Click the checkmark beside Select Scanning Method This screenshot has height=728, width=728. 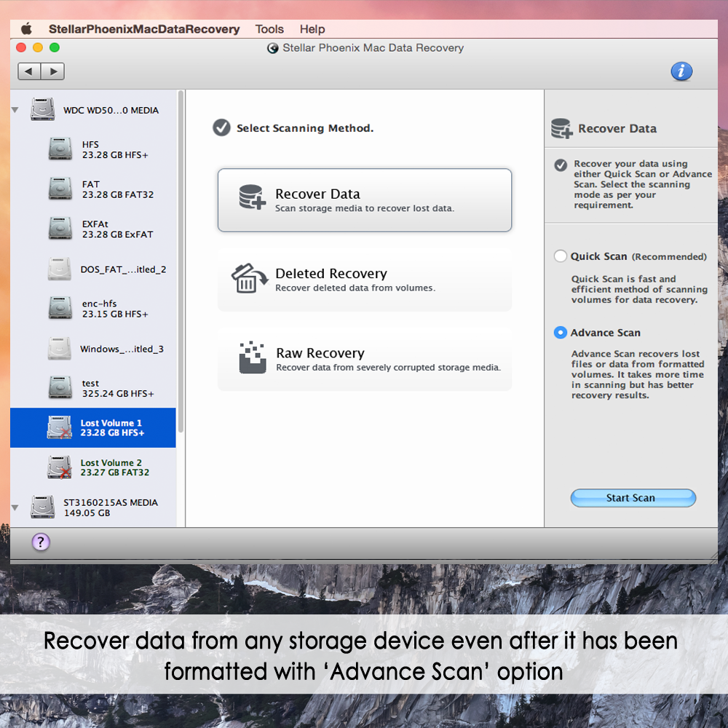pyautogui.click(x=221, y=127)
